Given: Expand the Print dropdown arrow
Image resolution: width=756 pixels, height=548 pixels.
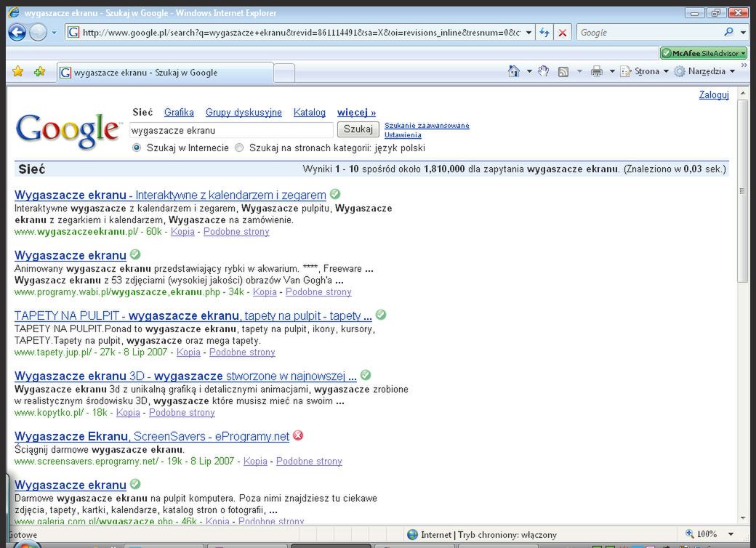Looking at the screenshot, I should [612, 71].
